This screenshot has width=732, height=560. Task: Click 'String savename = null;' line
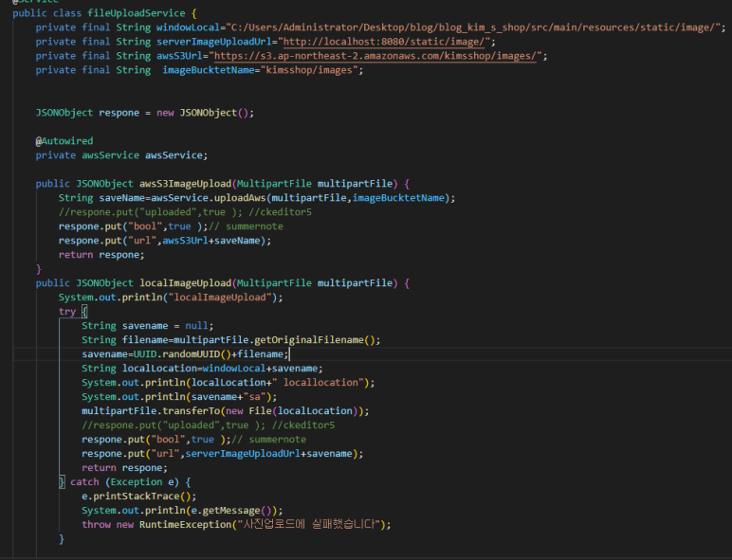[148, 326]
